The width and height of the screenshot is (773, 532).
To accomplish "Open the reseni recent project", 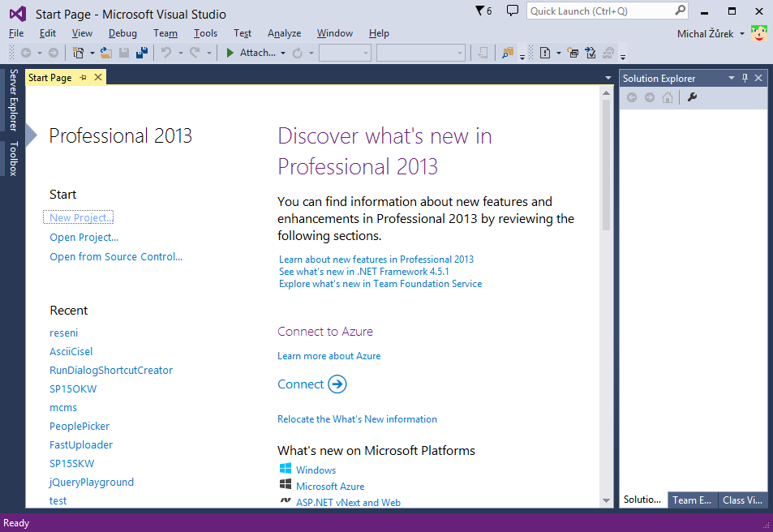I will [x=63, y=332].
